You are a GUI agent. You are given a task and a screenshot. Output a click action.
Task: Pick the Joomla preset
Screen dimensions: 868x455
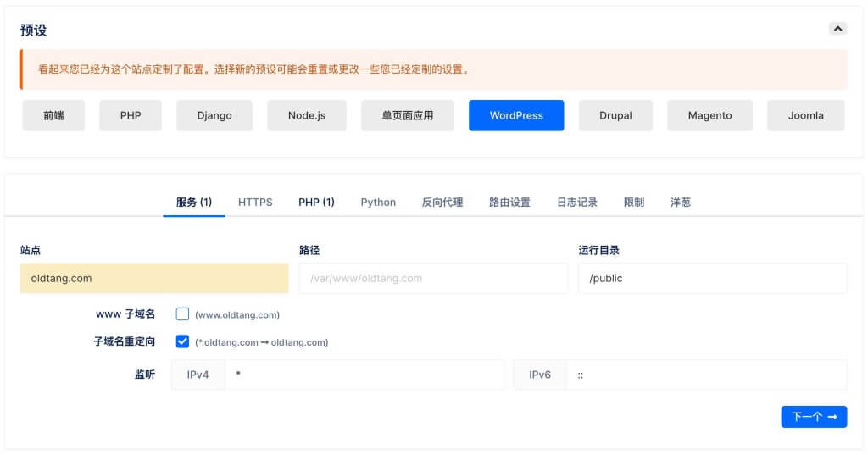click(x=805, y=115)
